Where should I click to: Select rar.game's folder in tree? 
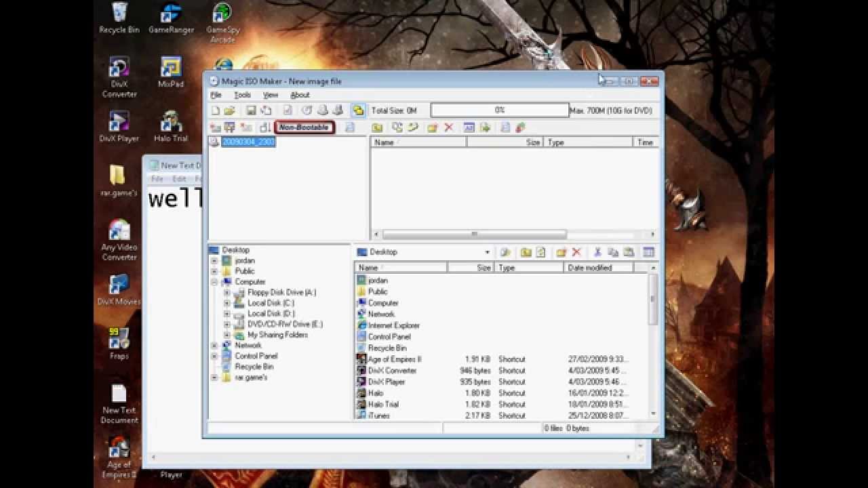[250, 378]
